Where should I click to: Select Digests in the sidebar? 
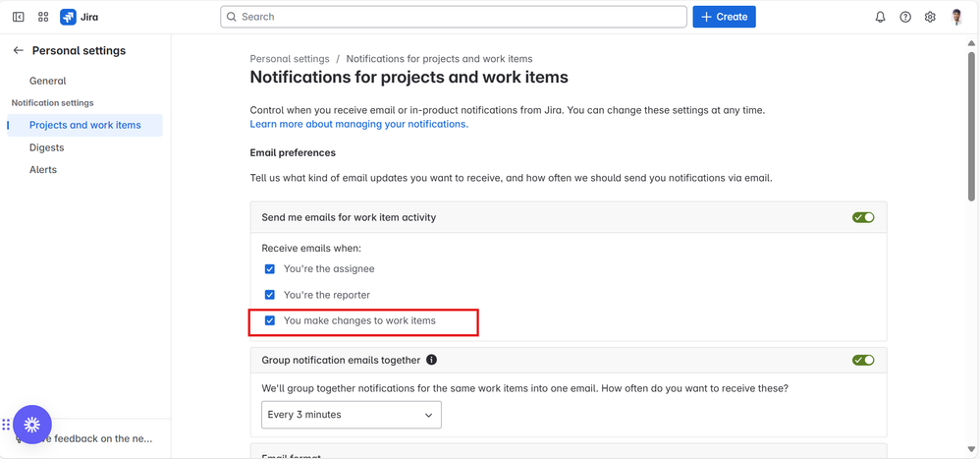46,147
